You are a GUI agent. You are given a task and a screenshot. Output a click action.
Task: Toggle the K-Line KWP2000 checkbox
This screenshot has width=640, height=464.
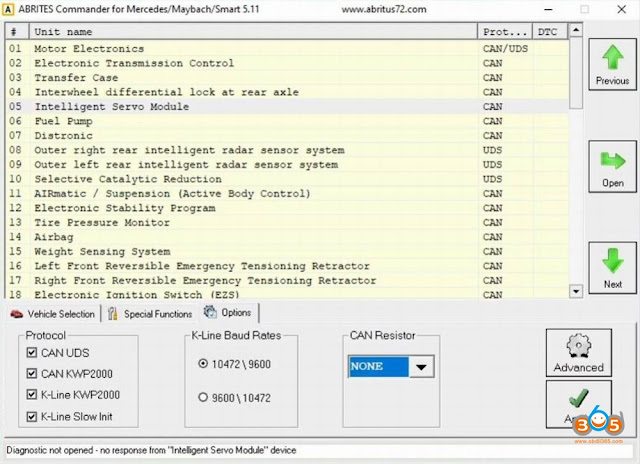[x=31, y=395]
